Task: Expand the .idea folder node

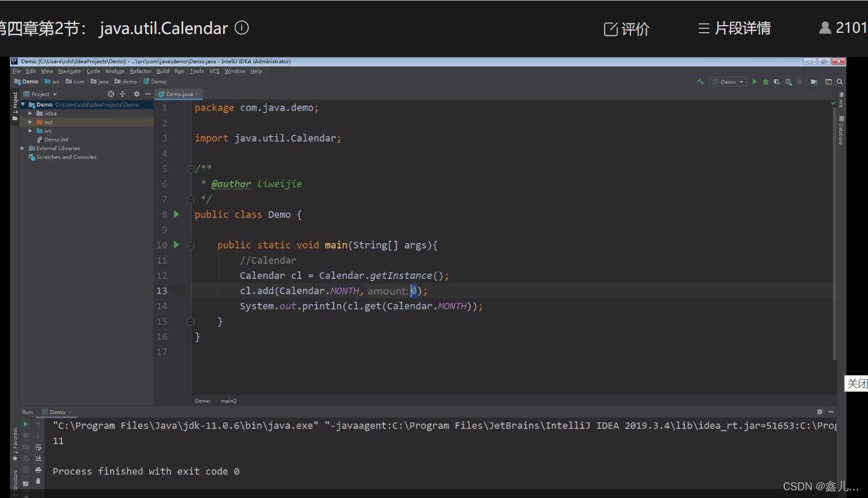Action: click(30, 113)
